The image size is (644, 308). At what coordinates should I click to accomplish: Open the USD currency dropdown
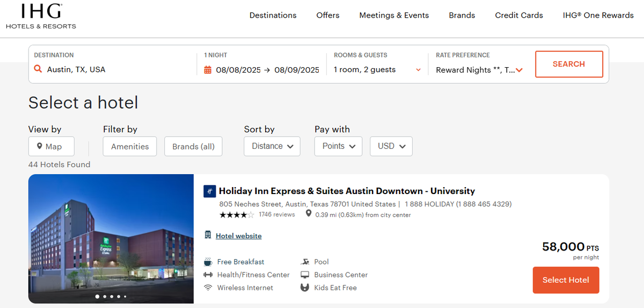pyautogui.click(x=391, y=146)
